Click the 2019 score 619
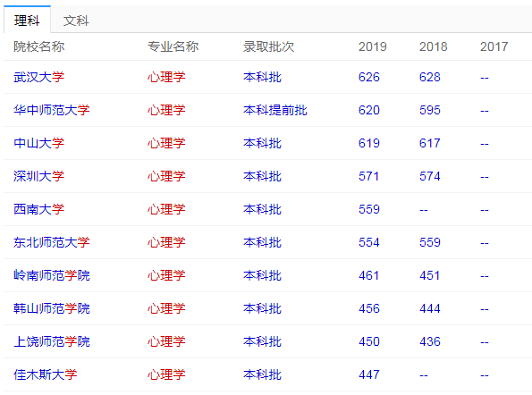The width and height of the screenshot is (532, 395). tap(369, 143)
